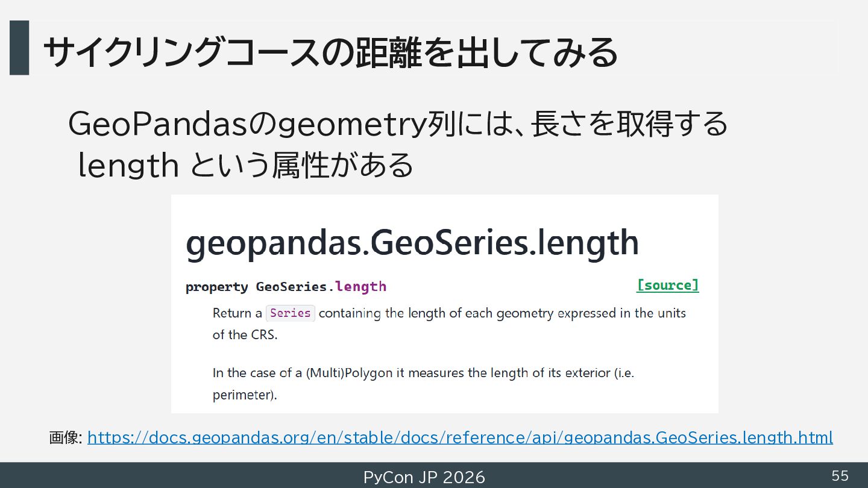Click the green [source] link
Image resolution: width=868 pixels, height=488 pixels.
tap(668, 285)
